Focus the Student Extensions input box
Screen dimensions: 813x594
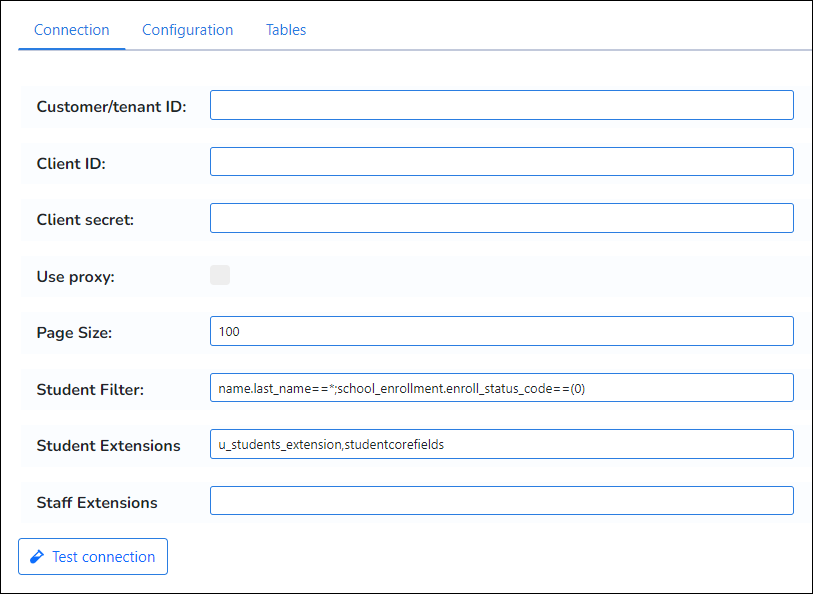click(x=501, y=444)
